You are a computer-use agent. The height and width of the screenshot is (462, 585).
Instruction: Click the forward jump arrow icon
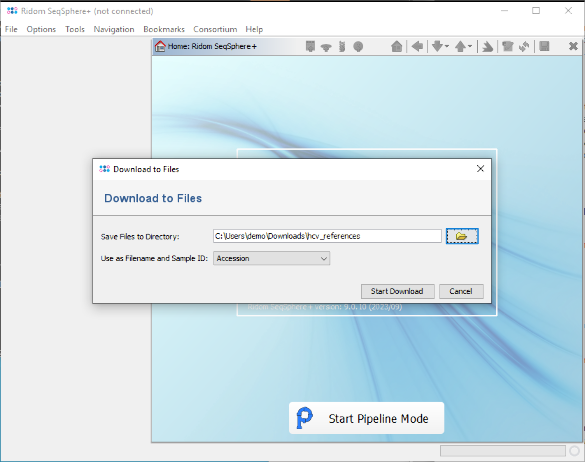pos(487,47)
